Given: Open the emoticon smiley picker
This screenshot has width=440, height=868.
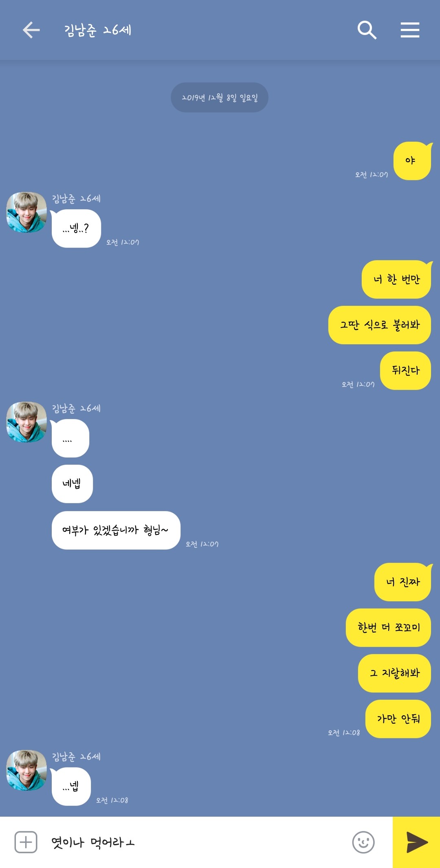Looking at the screenshot, I should [x=363, y=842].
